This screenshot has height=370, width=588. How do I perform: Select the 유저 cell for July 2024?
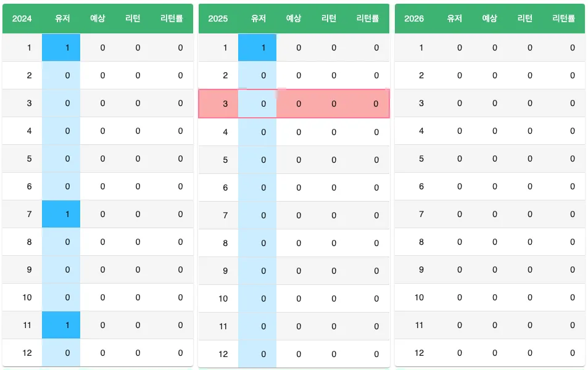tap(61, 214)
